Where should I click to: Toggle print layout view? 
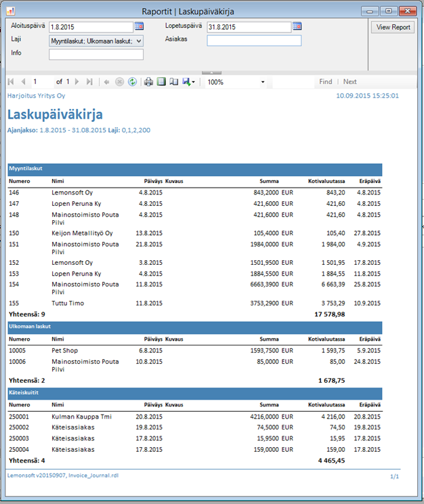[161, 82]
